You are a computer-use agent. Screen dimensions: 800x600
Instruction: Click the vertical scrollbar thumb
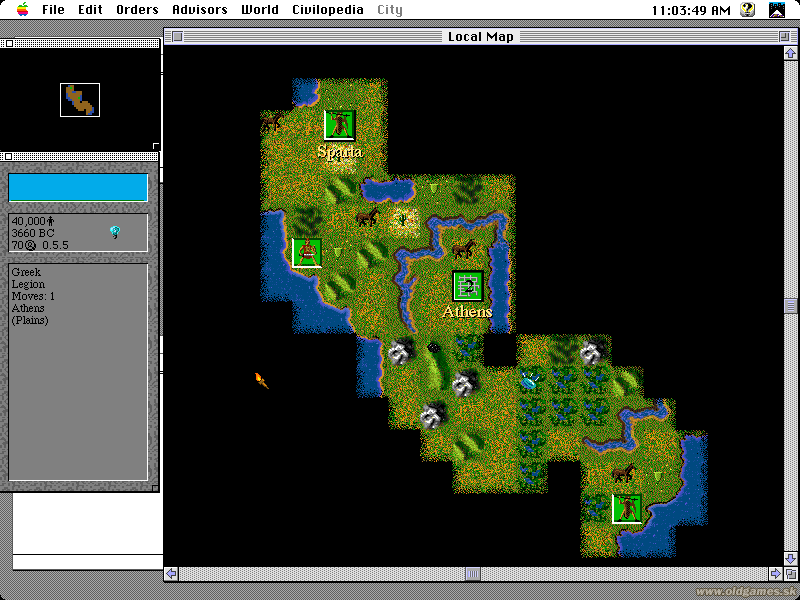click(790, 306)
